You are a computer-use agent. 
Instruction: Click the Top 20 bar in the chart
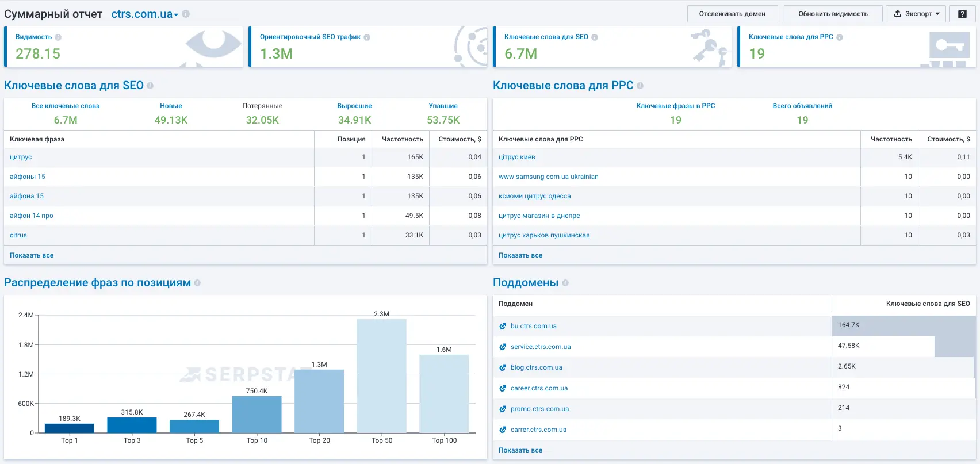coord(319,401)
